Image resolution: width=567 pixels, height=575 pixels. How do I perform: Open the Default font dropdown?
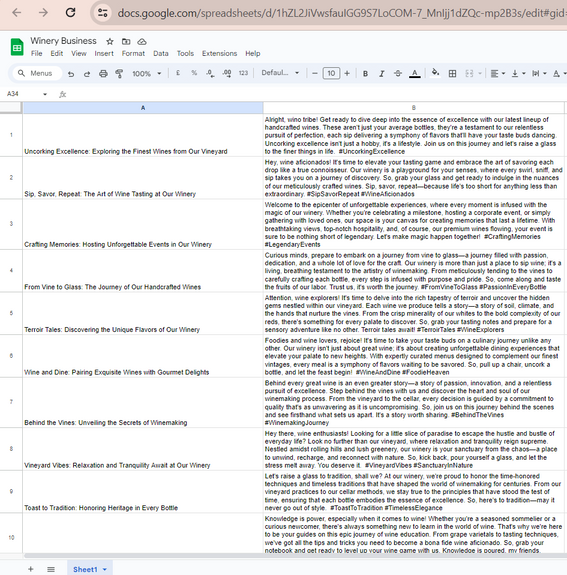[280, 73]
